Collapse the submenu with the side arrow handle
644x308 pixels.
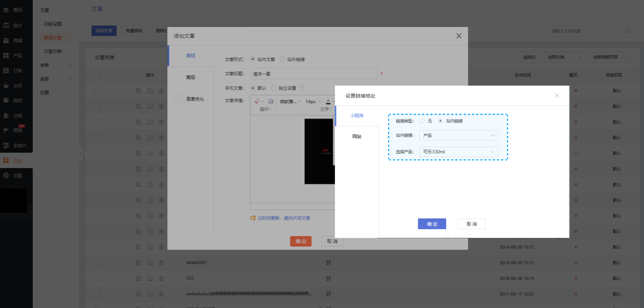pos(81,153)
